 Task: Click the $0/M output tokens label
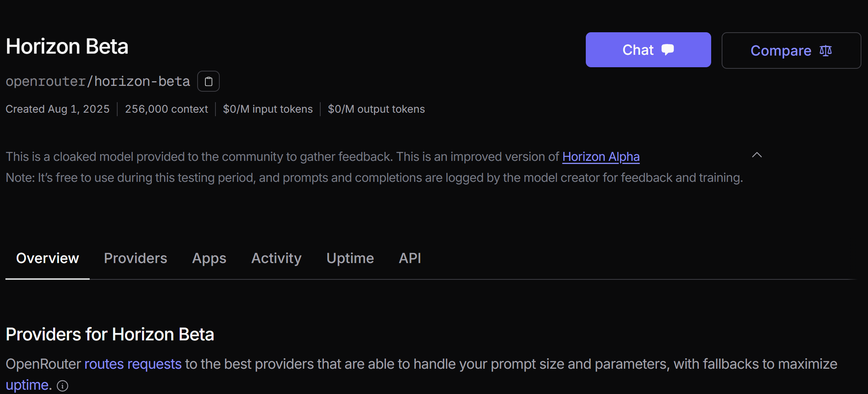[376, 109]
